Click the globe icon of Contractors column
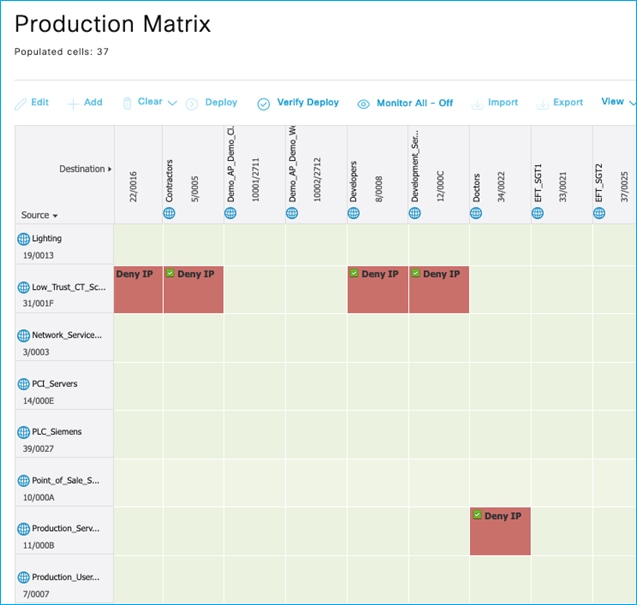The height and width of the screenshot is (605, 637). [x=169, y=213]
